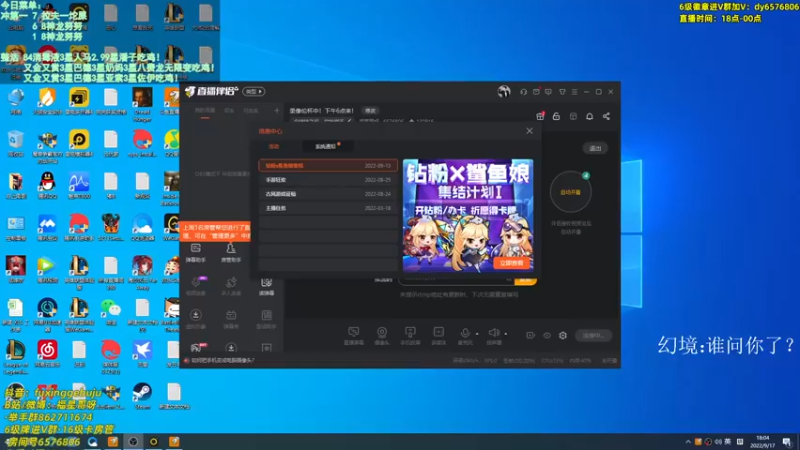Screen dimensions: 800x450
Task: Open the 房管助手 tool
Action: coord(231,253)
